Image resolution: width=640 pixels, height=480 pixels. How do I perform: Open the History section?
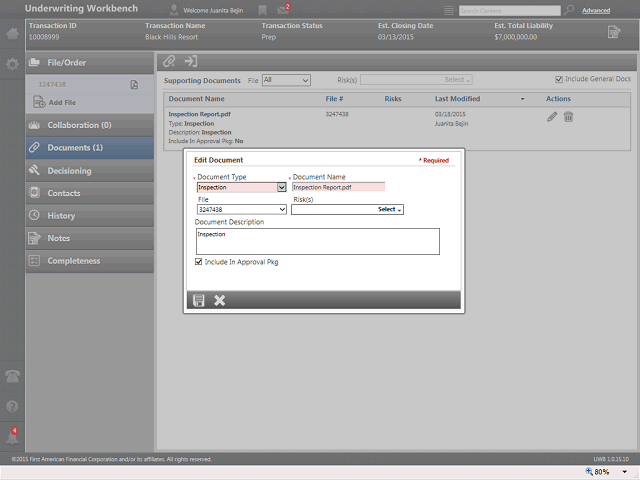90,216
